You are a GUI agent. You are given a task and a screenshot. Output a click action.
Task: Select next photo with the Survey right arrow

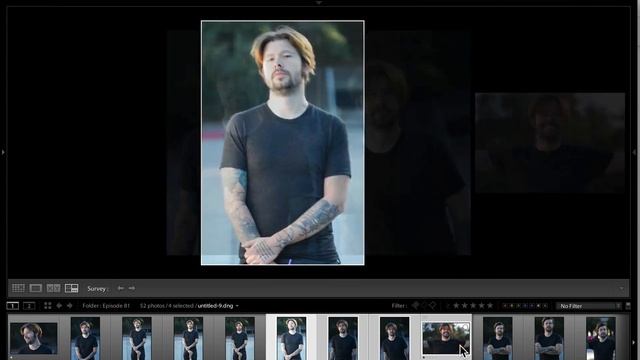(132, 288)
